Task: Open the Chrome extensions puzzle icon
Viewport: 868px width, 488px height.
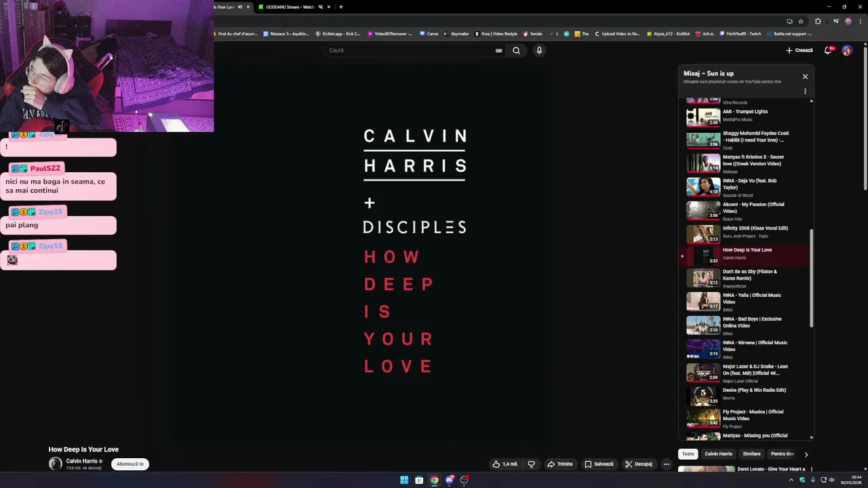Action: tap(818, 21)
